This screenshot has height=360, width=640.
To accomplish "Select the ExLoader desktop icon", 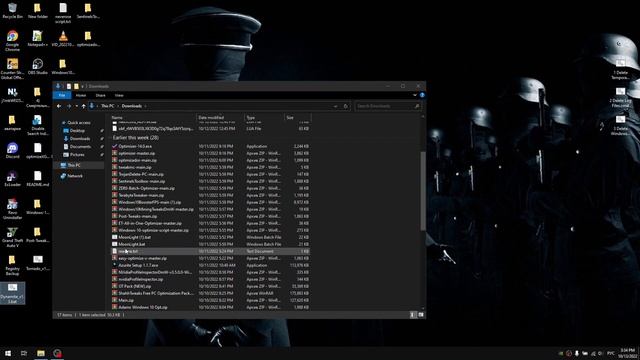I will pos(12,178).
